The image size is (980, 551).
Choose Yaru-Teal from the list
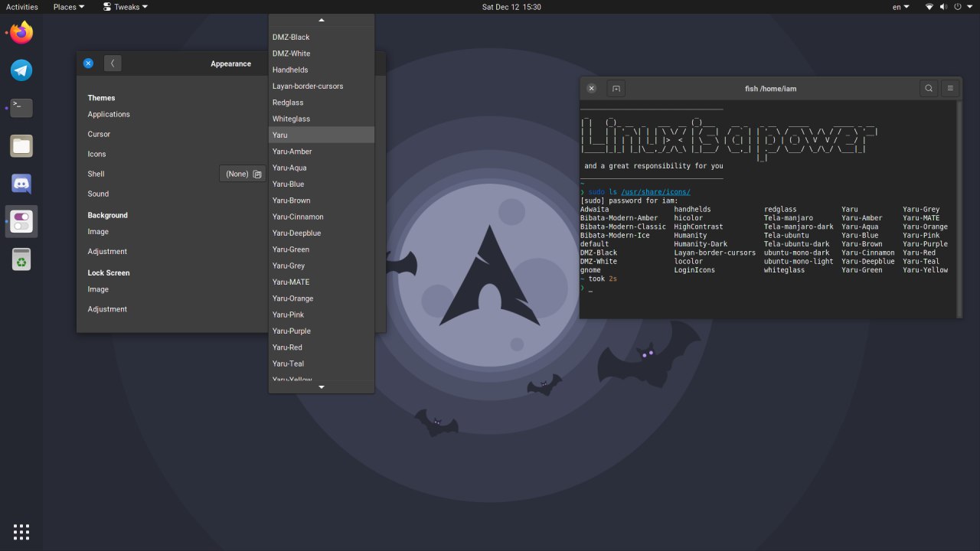pyautogui.click(x=322, y=364)
